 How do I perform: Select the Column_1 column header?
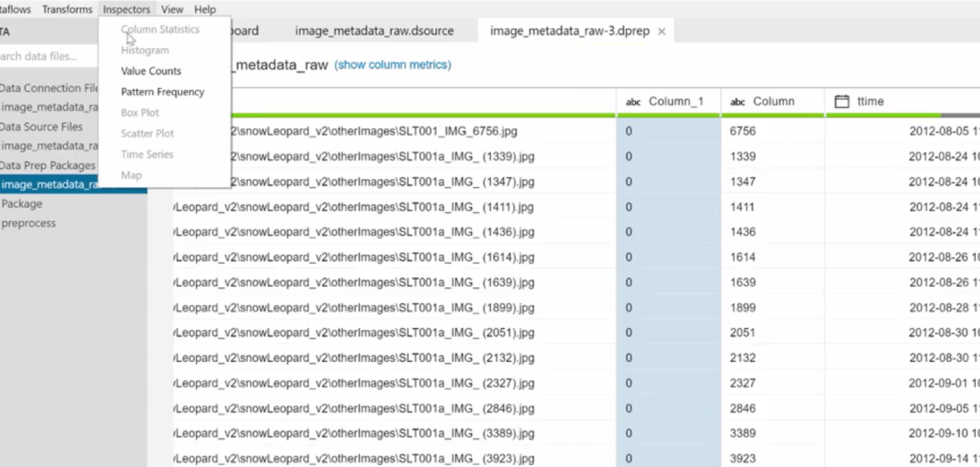coord(676,102)
